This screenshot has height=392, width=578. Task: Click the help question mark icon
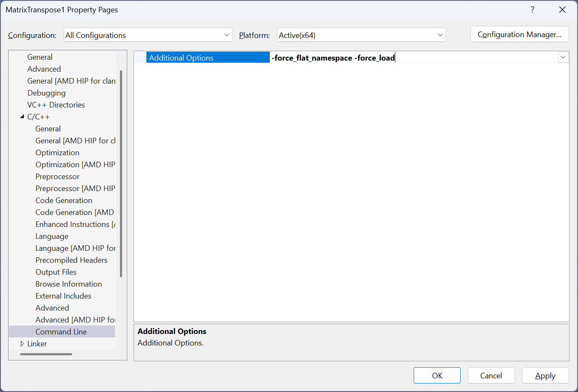(532, 10)
